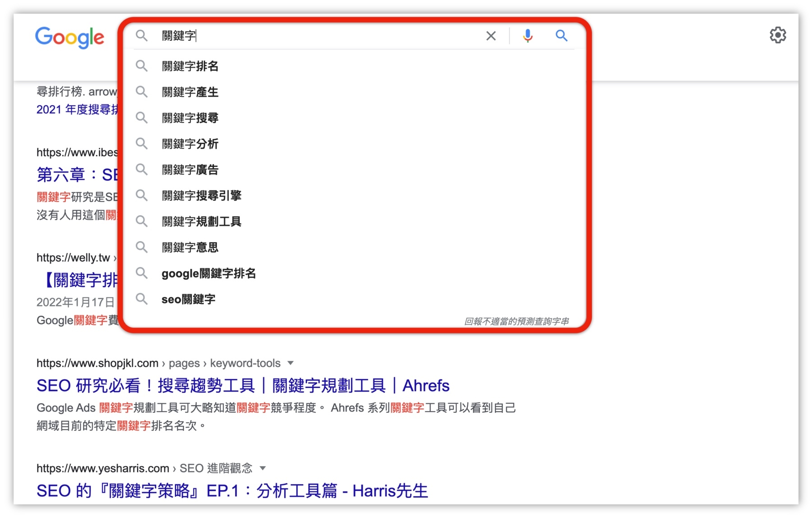This screenshot has width=812, height=518.
Task: Click the magnifier icon beside 關鍵字廣告
Action: point(142,169)
